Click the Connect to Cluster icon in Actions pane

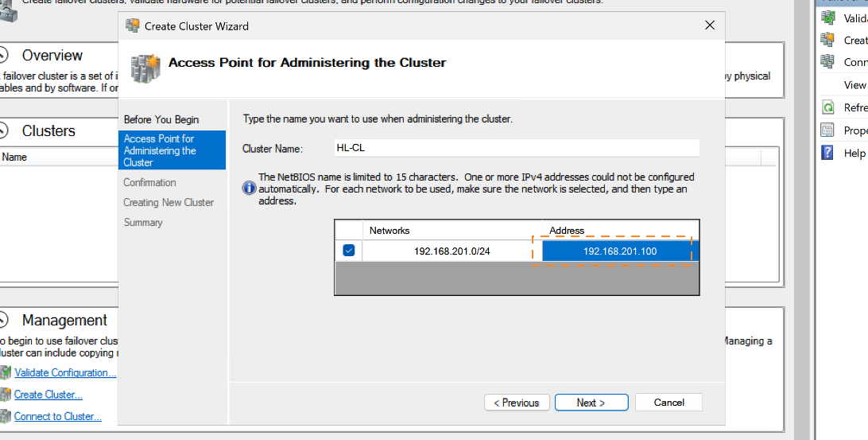click(x=828, y=62)
